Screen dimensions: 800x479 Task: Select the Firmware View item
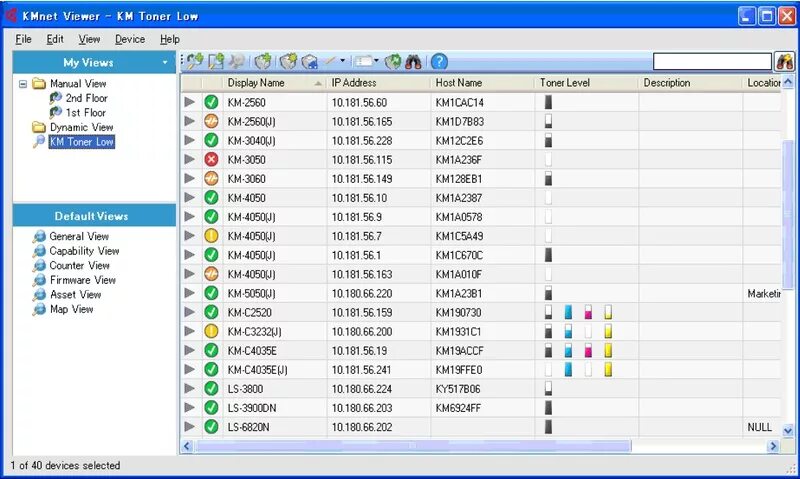[83, 280]
